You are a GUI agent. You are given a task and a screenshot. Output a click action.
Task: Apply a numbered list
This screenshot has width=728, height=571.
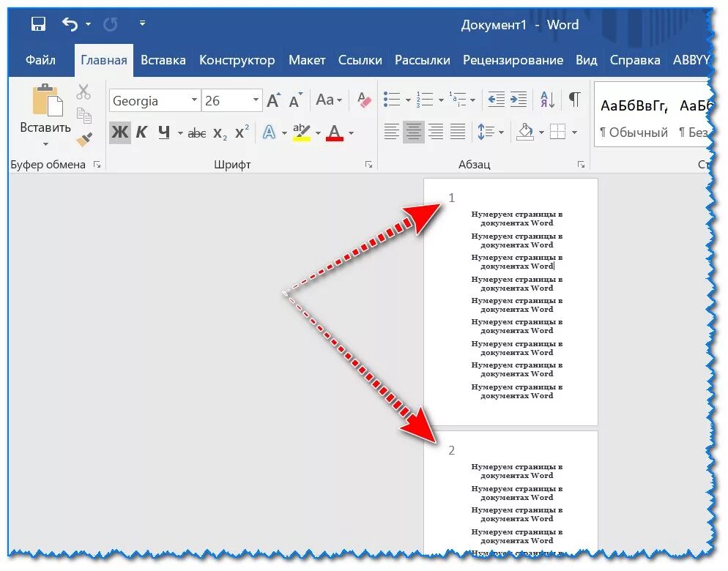(x=424, y=100)
